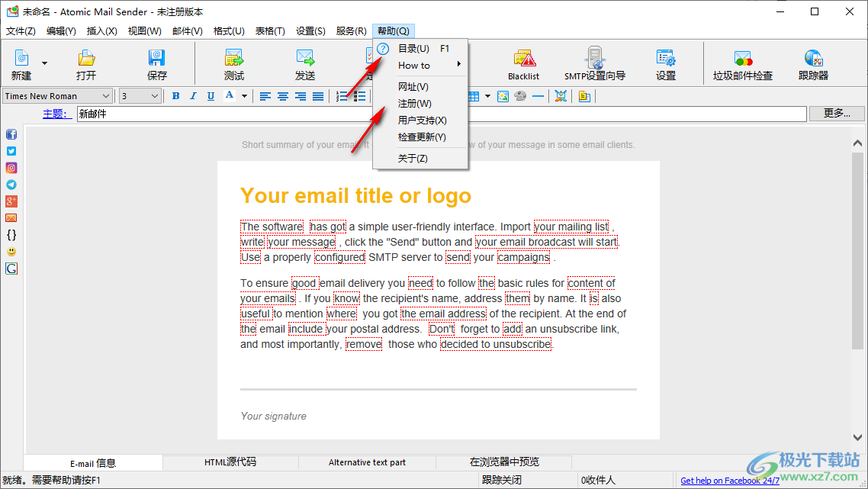The width and height of the screenshot is (868, 489).
Task: Toggle Bold formatting
Action: (x=175, y=96)
